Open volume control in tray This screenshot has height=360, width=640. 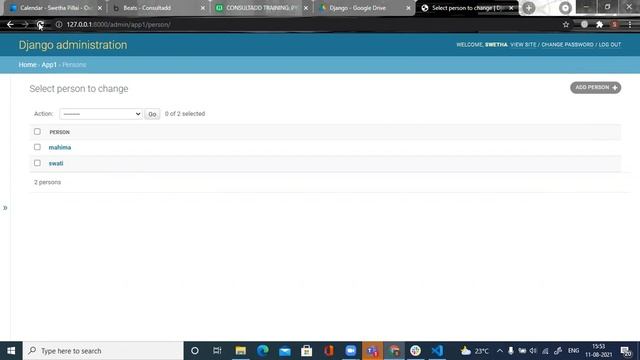click(533, 351)
